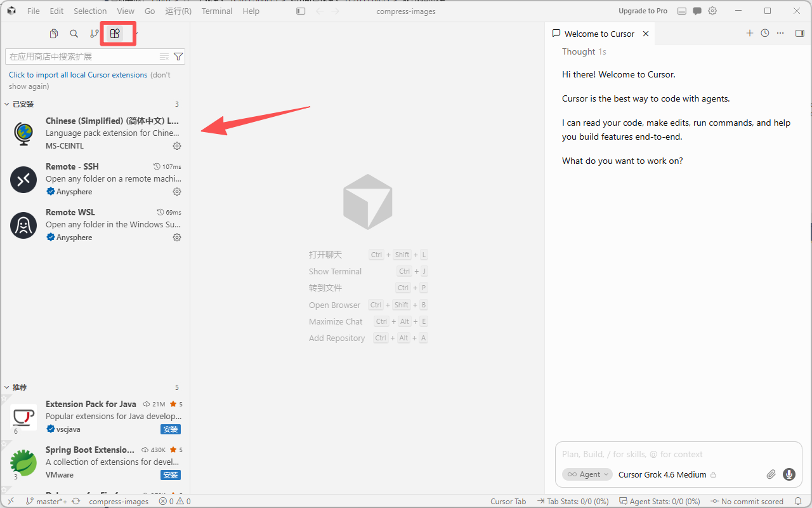Select the Remote WSL extension title
This screenshot has width=812, height=508.
(x=70, y=212)
